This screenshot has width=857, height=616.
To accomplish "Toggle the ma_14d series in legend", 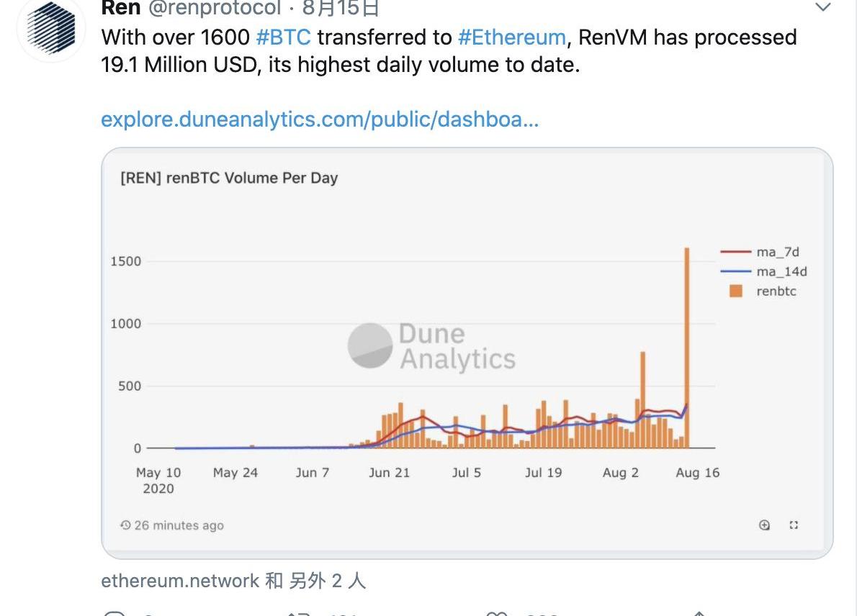I will 781,271.
